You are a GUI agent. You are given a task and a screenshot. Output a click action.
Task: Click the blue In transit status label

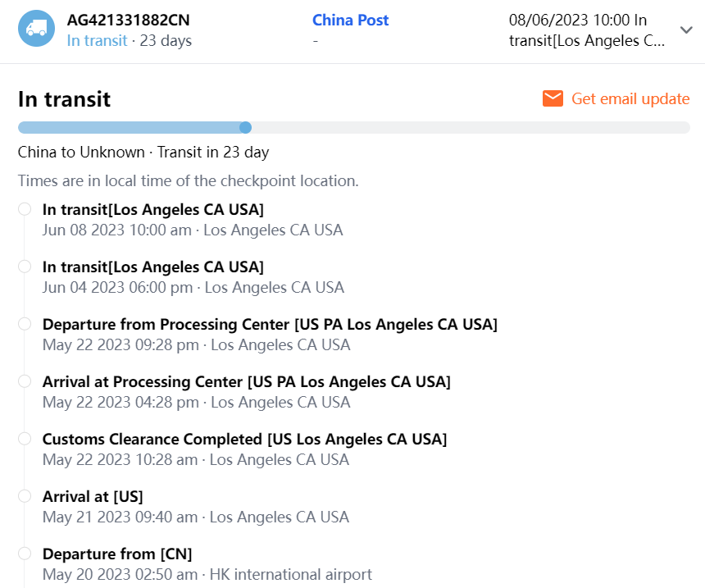point(97,40)
